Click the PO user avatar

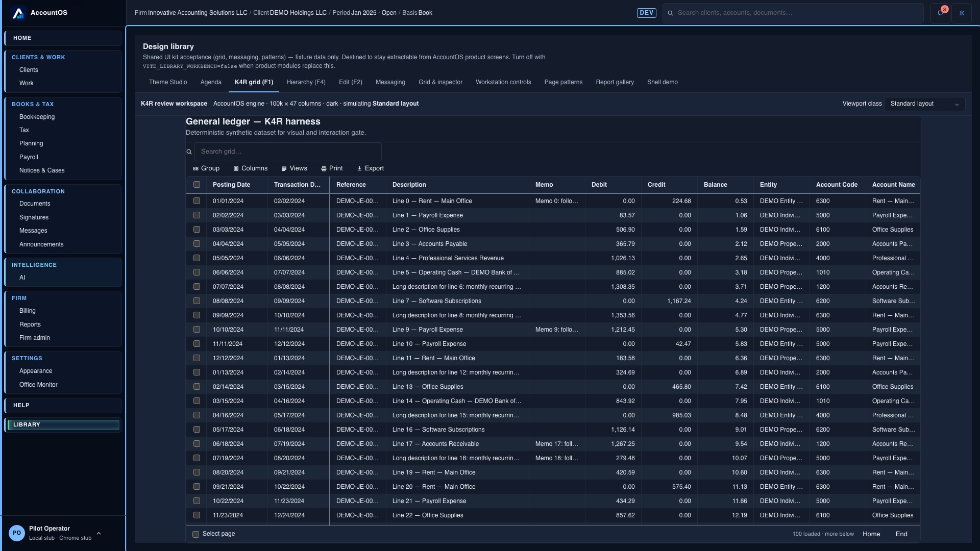(17, 533)
